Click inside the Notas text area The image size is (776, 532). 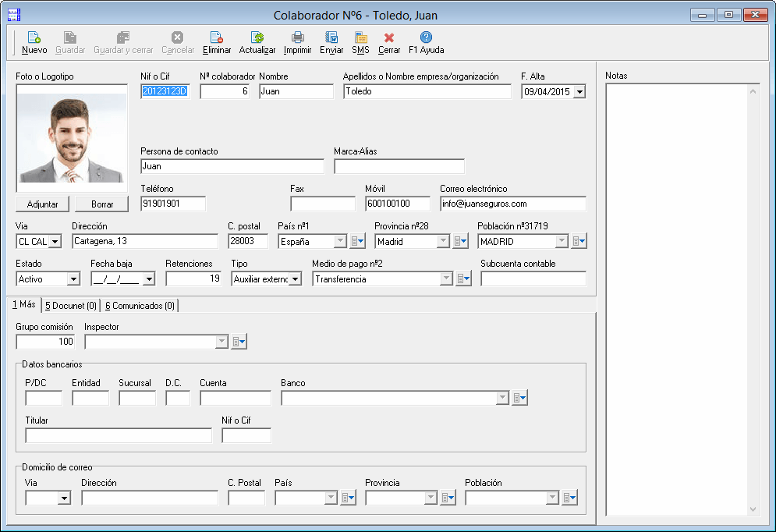pyautogui.click(x=676, y=300)
